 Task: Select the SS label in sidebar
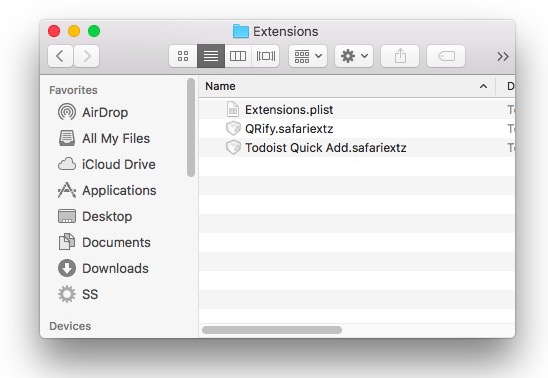(x=90, y=294)
